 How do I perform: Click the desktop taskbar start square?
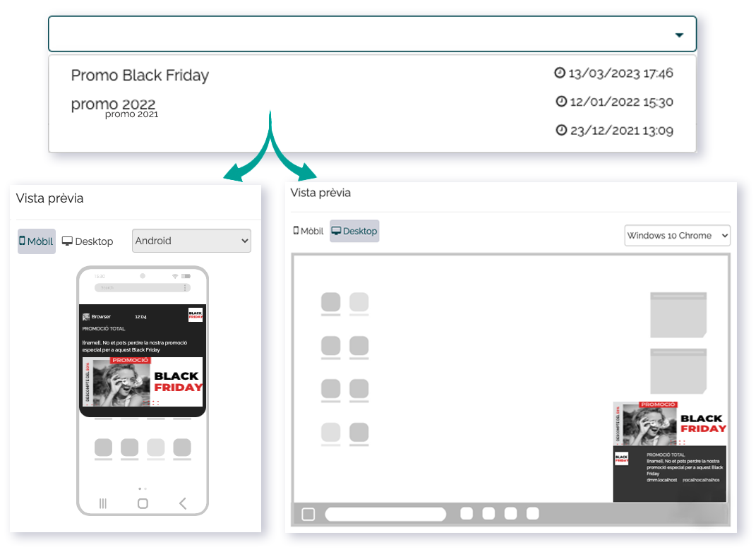click(308, 515)
